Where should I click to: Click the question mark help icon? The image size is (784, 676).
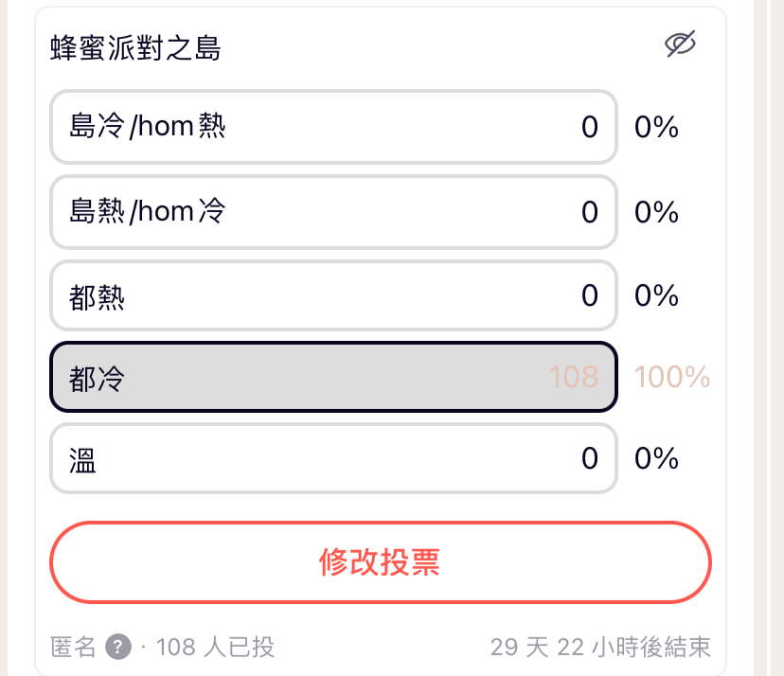point(118,647)
